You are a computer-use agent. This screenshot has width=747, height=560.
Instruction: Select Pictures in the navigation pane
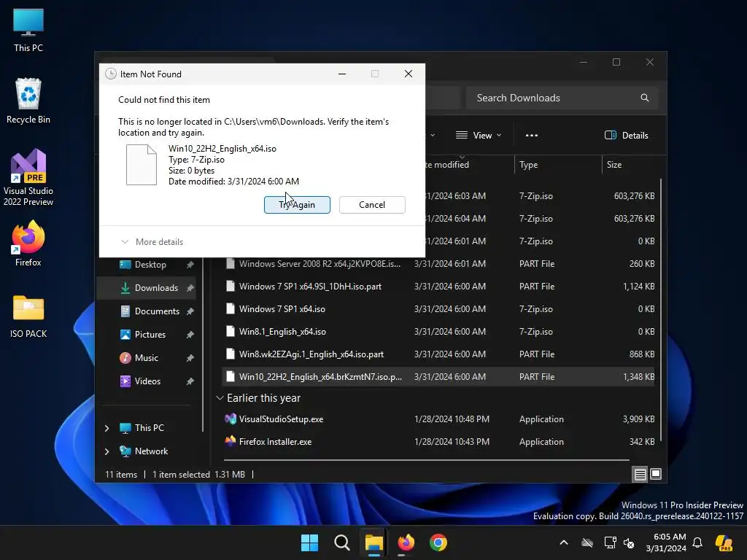click(146, 334)
